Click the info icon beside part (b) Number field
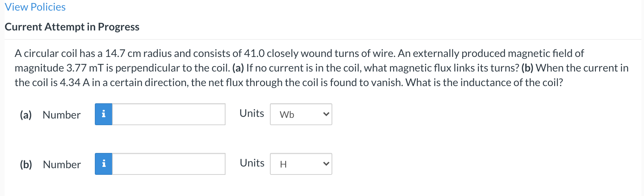This screenshot has width=644, height=196. pyautogui.click(x=103, y=164)
